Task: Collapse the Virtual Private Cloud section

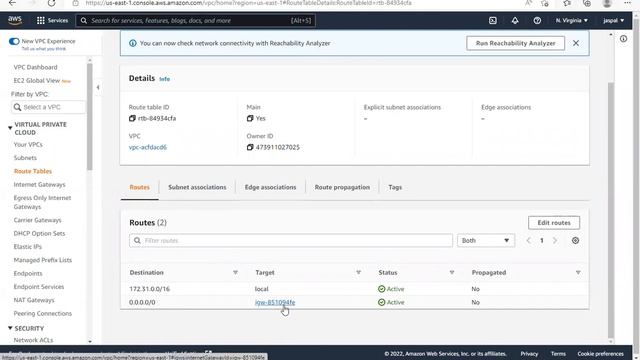Action: click(x=10, y=128)
